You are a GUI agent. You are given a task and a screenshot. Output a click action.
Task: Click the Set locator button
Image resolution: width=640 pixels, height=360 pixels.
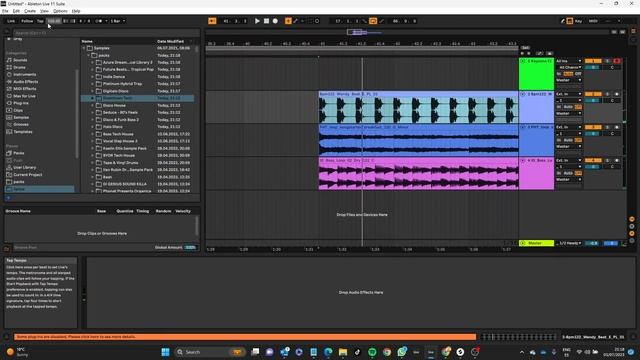(525, 48)
